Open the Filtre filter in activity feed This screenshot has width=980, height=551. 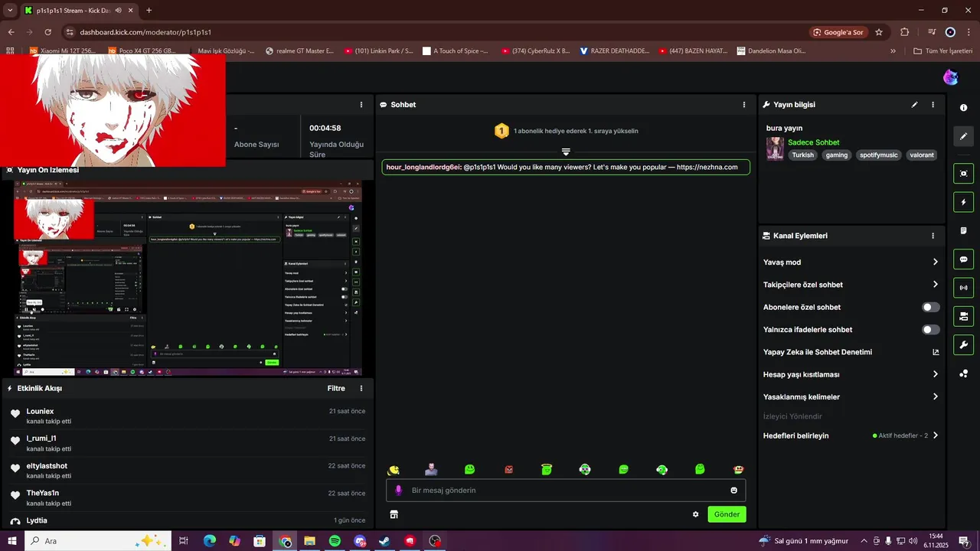point(336,389)
